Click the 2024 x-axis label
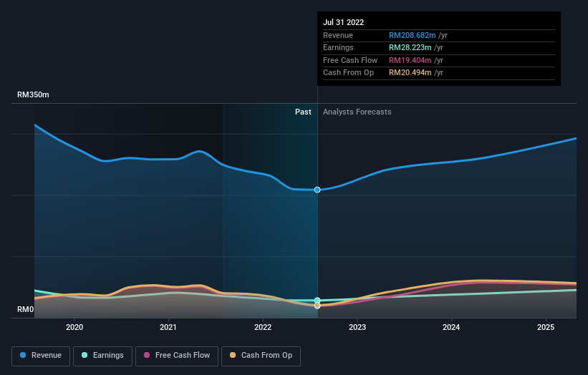 [x=451, y=327]
